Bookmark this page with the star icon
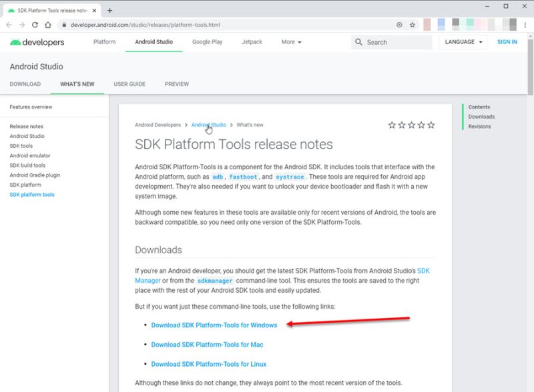The image size is (534, 392). click(x=413, y=25)
